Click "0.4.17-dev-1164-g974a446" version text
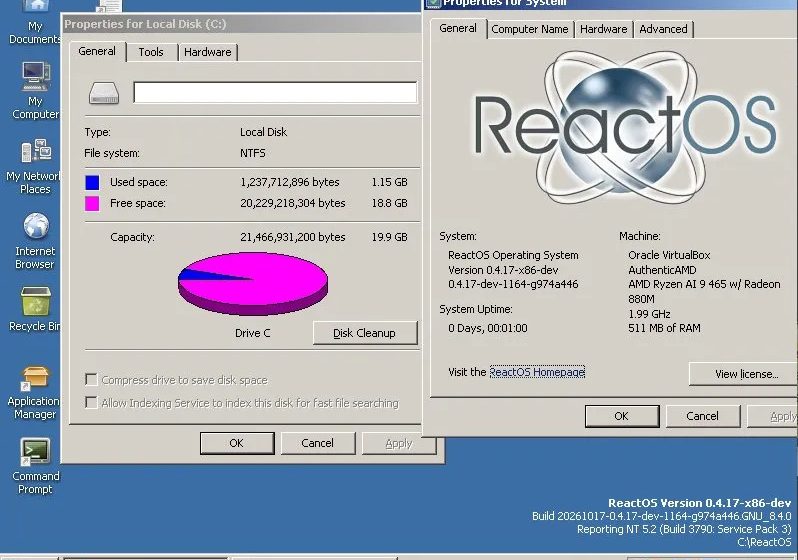Screen dimensions: 798x560 pyautogui.click(x=513, y=284)
